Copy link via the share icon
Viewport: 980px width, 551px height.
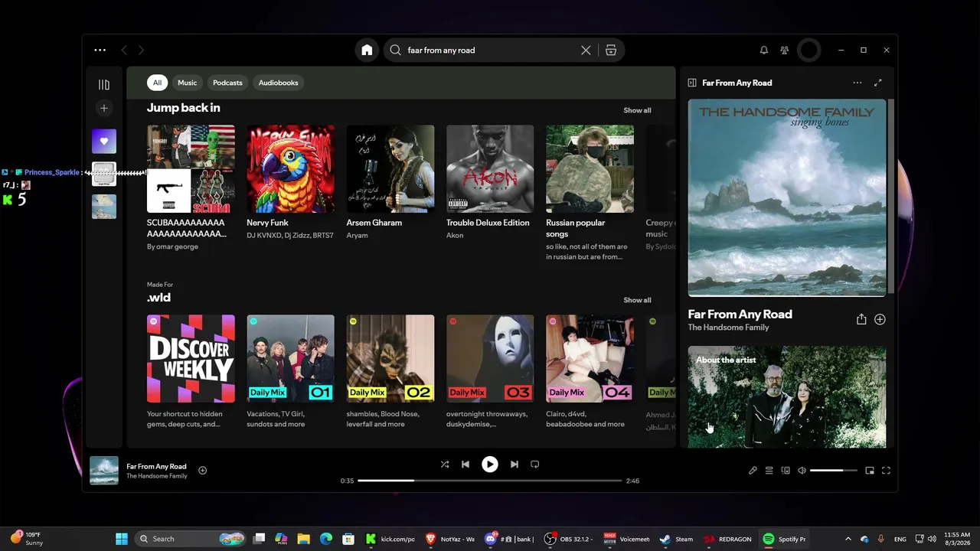[861, 319]
